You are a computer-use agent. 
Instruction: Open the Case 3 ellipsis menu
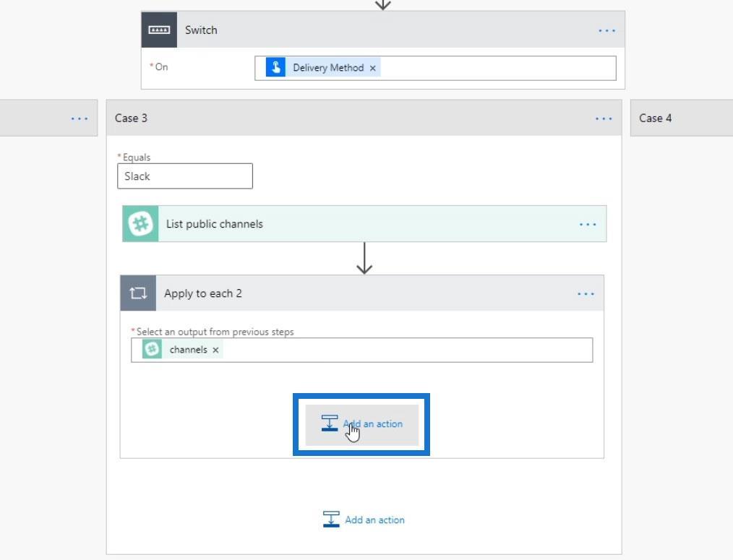604,119
